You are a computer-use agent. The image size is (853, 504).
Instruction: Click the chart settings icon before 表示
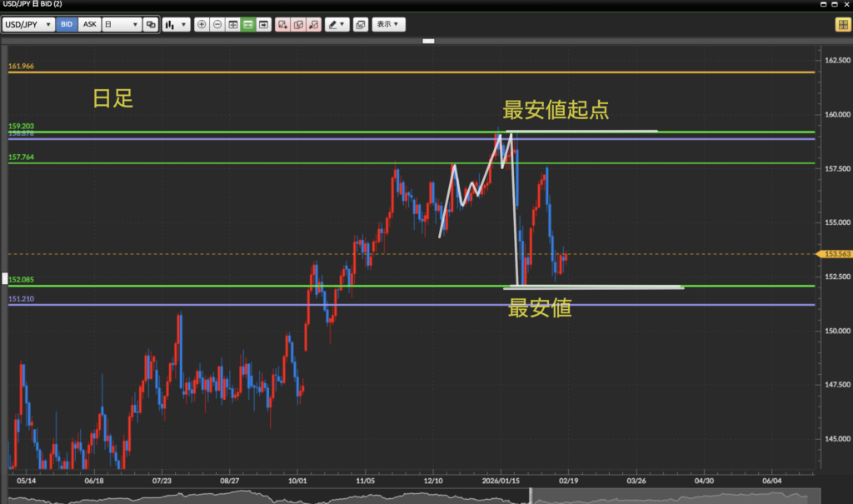point(360,25)
